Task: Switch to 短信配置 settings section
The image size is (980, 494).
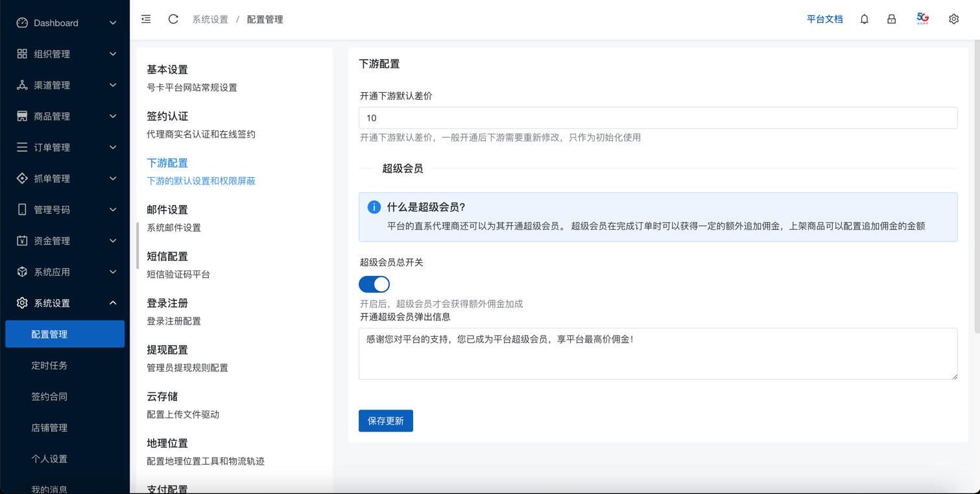Action: pos(167,257)
